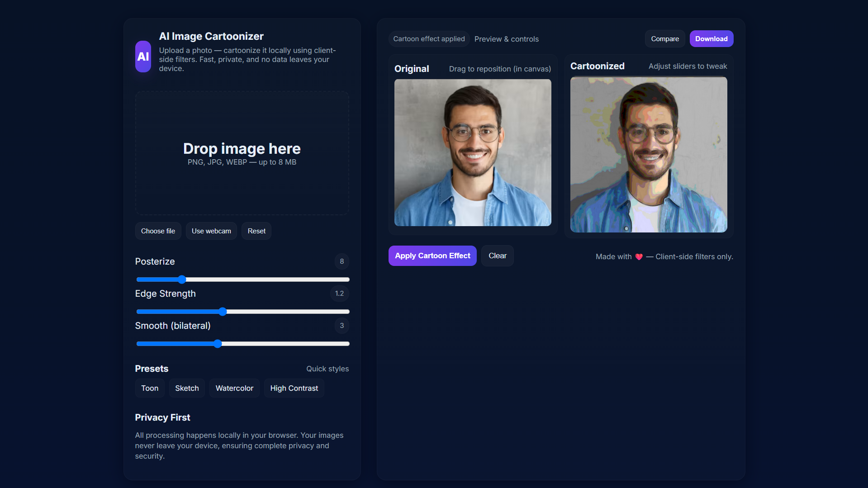Click the Apply Cartoon Effect button
The height and width of the screenshot is (488, 868).
(x=432, y=256)
